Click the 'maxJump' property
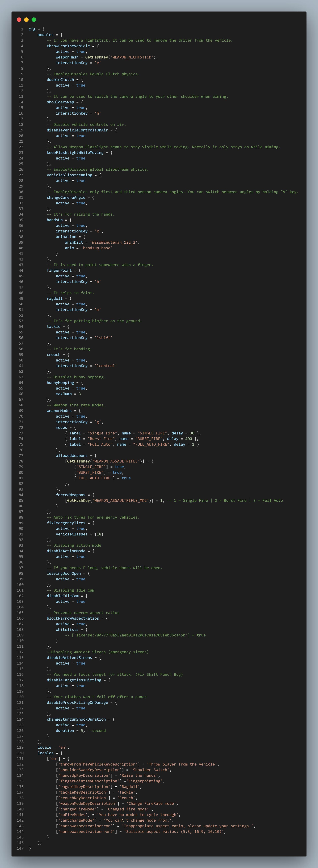 (64, 394)
